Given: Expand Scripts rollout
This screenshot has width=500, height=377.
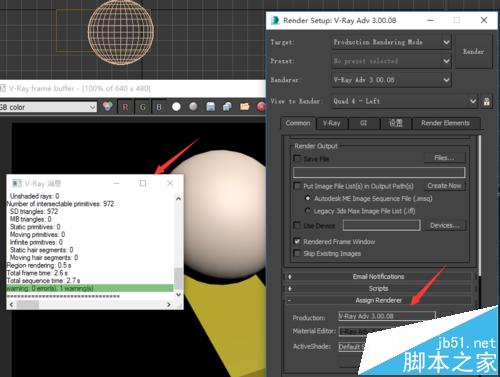Looking at the screenshot, I should 379,289.
